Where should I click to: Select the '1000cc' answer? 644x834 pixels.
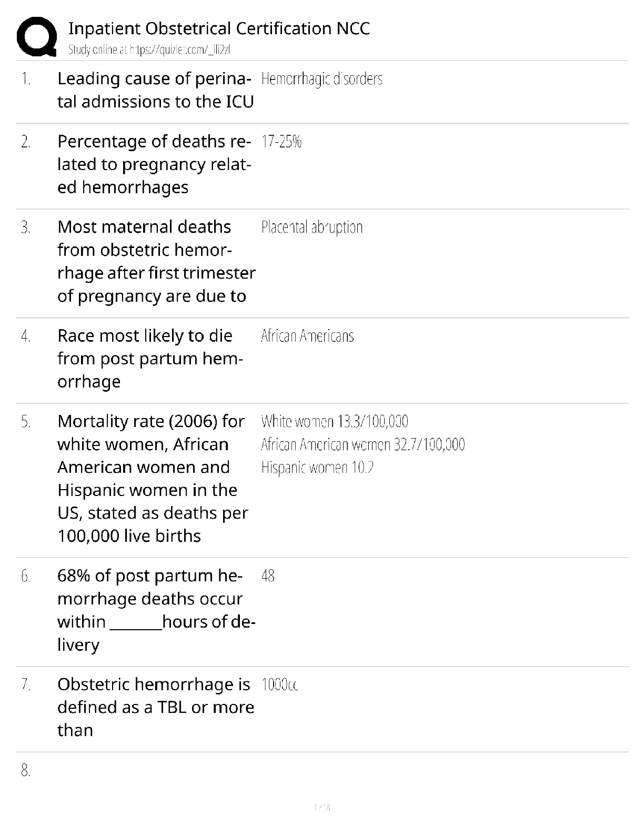coord(279,685)
